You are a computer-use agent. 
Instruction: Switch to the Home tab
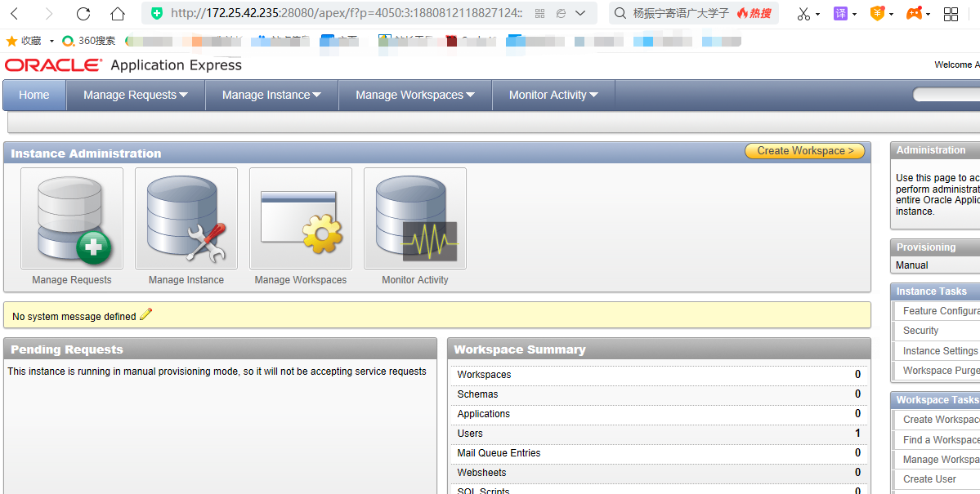34,95
